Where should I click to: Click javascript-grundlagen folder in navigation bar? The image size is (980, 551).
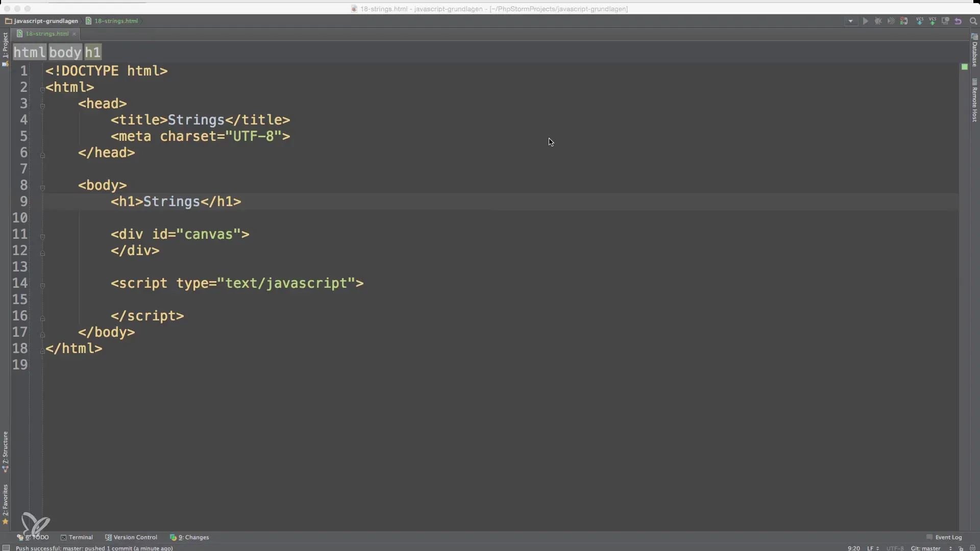(42, 21)
